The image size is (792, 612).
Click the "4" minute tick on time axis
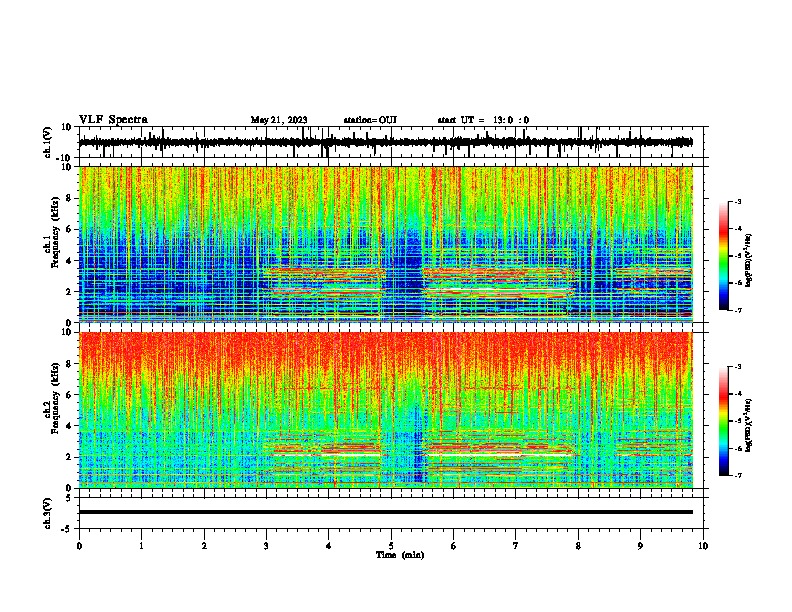coord(329,546)
